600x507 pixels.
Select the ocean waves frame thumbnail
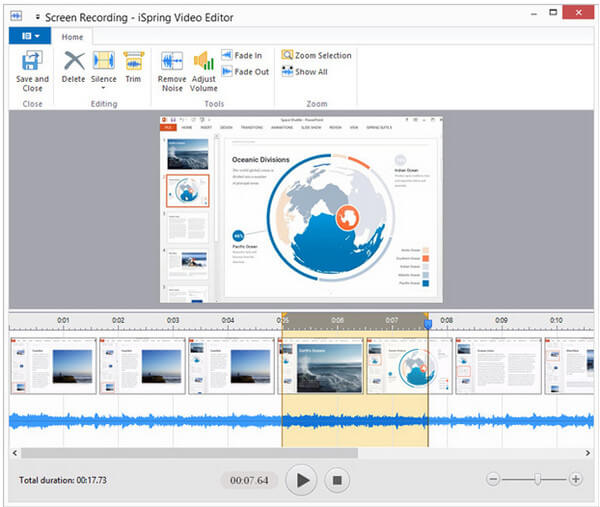[x=320, y=366]
